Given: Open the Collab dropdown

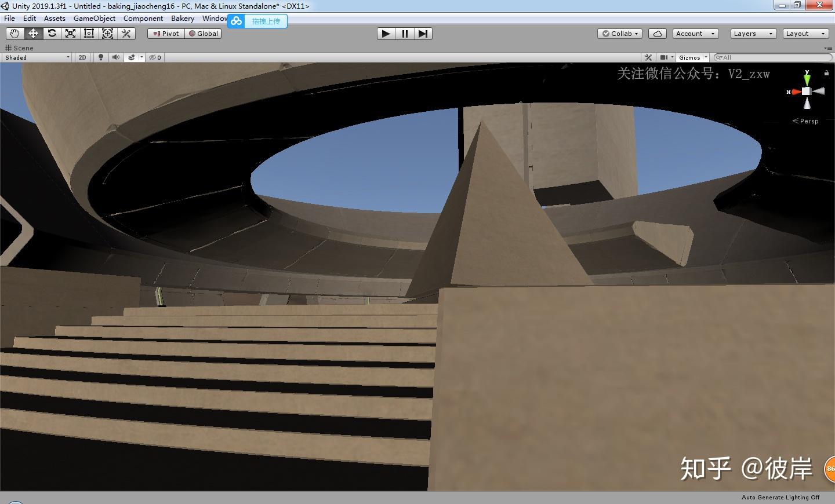Looking at the screenshot, I should click(620, 34).
